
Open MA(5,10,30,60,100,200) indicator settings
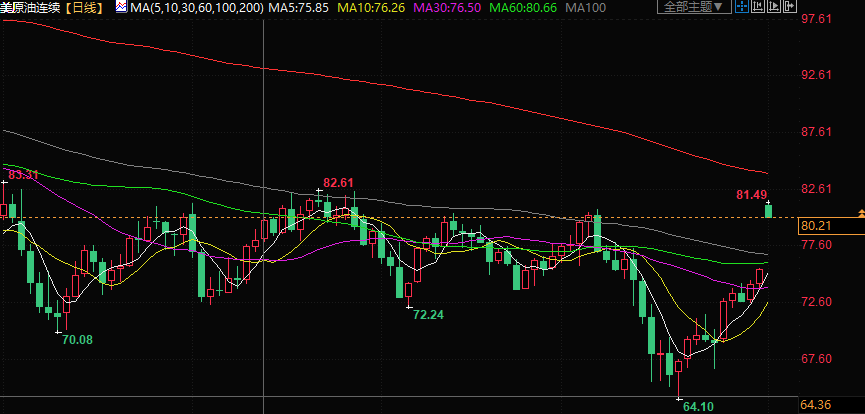[190, 7]
